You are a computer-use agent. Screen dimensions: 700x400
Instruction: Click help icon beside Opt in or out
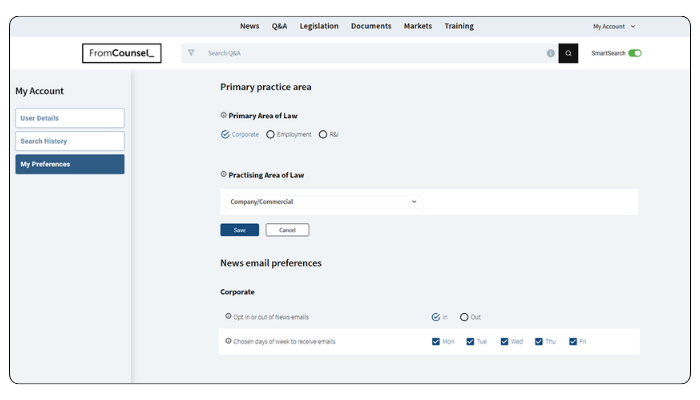tap(228, 316)
